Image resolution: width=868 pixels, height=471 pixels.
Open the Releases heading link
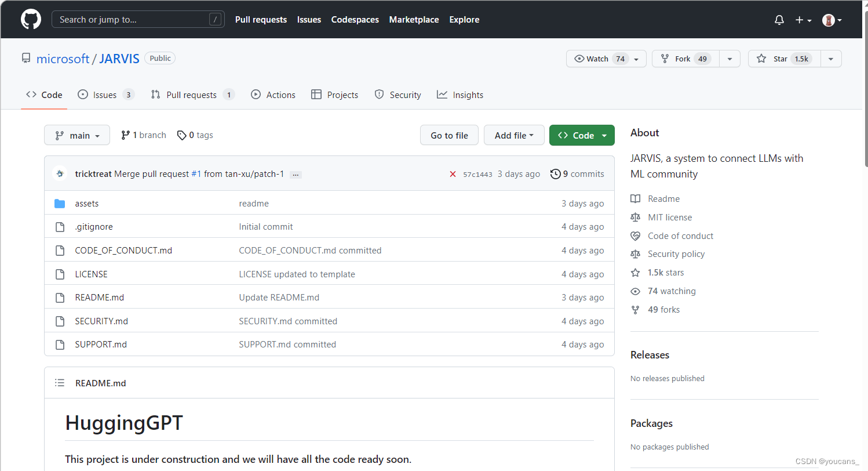point(650,355)
